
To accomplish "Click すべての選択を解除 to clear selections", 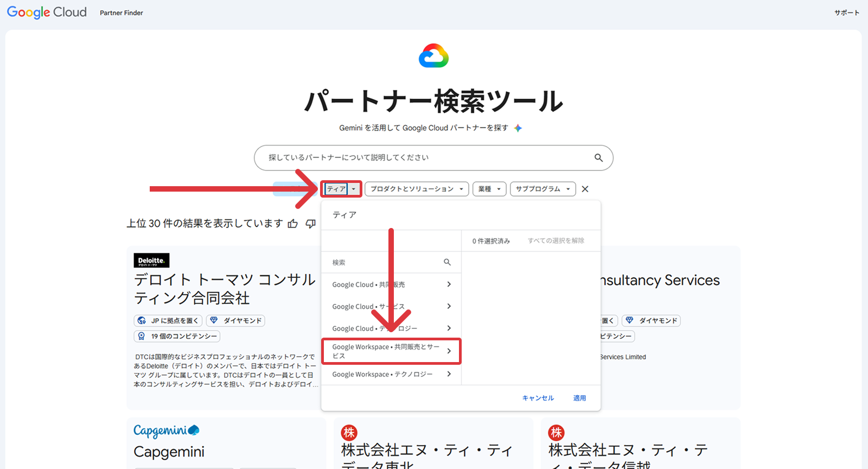I will tap(556, 240).
